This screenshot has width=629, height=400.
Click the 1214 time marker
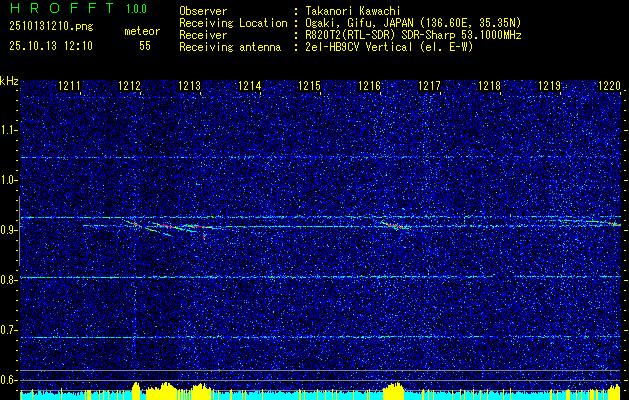[x=250, y=85]
